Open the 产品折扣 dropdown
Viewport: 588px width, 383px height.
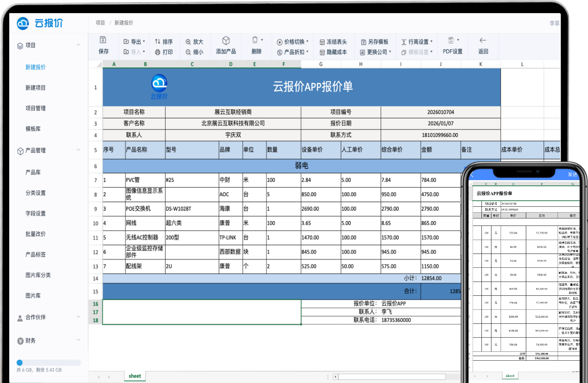[x=293, y=52]
